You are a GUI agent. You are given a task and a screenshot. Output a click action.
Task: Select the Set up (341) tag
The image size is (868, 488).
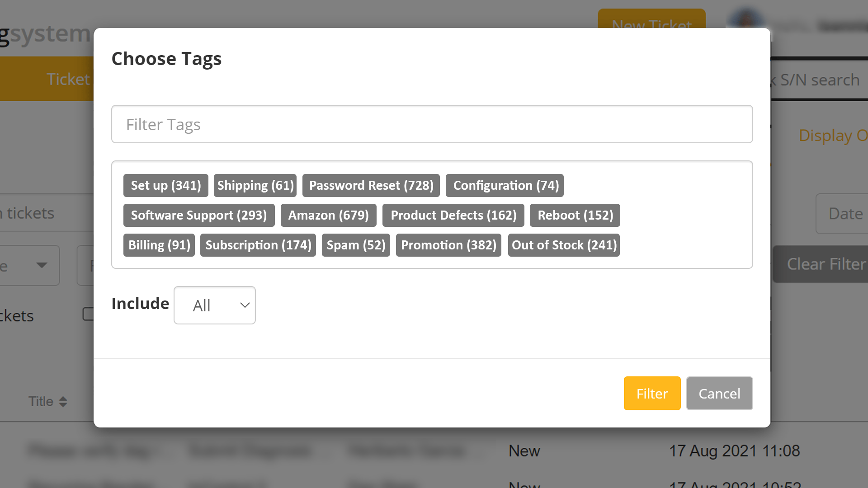click(165, 185)
